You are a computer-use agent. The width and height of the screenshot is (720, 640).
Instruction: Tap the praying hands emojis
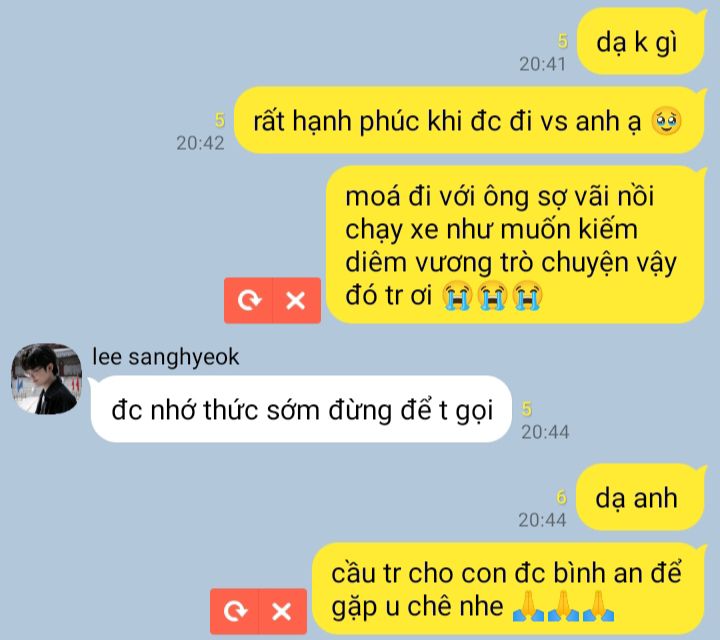[x=563, y=606]
